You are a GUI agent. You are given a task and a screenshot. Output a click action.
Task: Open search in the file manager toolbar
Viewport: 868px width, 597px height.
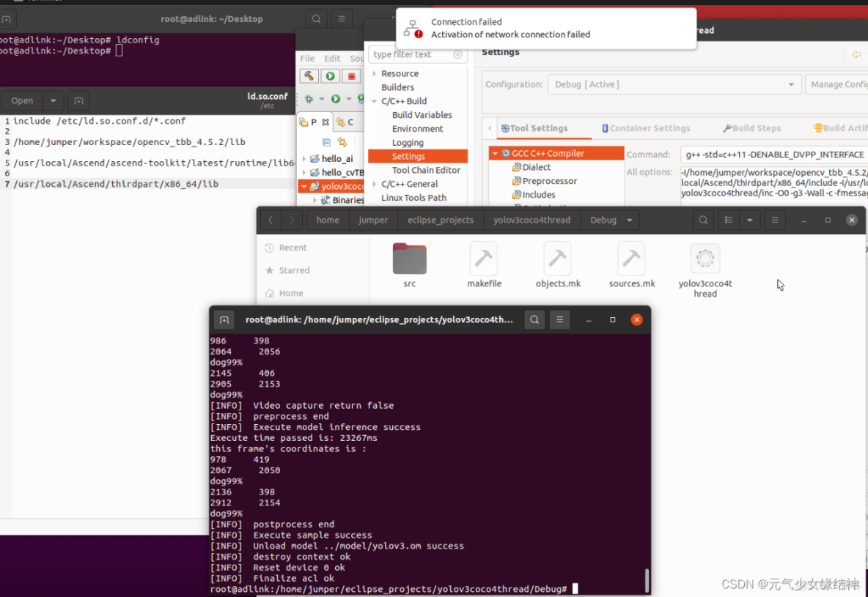(x=703, y=220)
